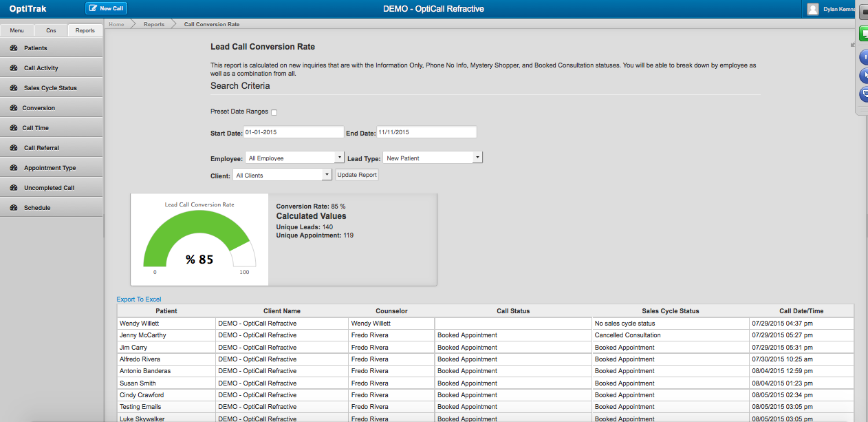Click the Dylan Kemna user name

click(x=840, y=9)
